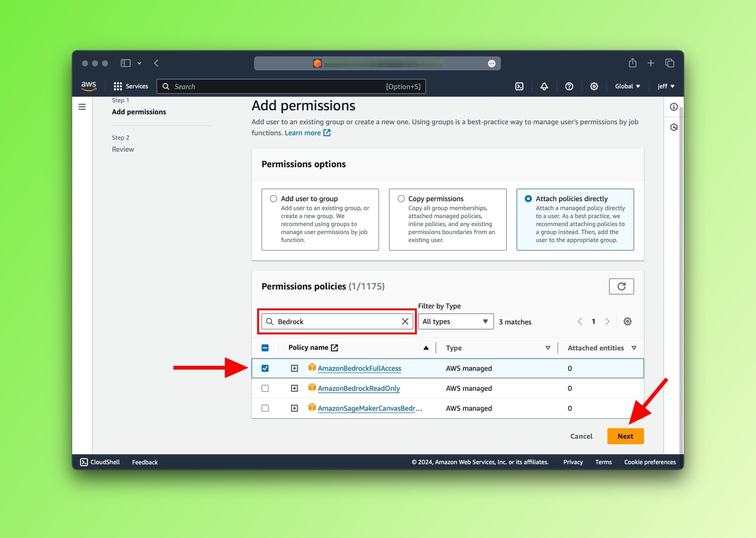This screenshot has width=756, height=538.
Task: Click the CloudShell terminal icon
Action: tap(84, 462)
